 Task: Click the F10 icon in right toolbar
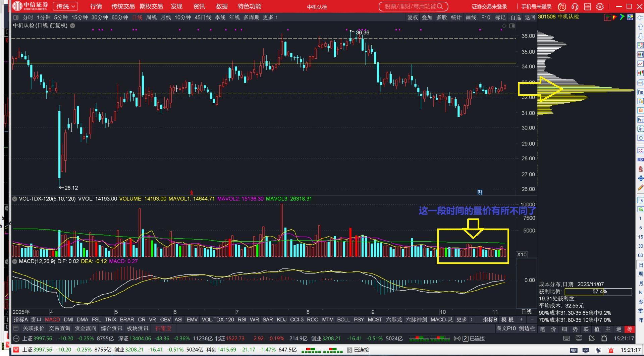(x=640, y=92)
